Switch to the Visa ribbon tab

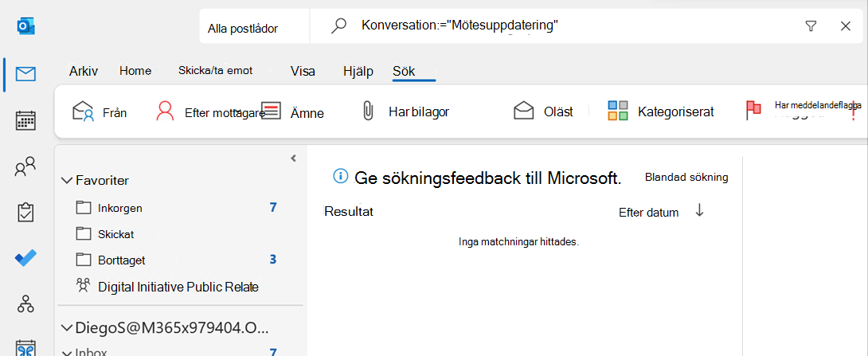click(x=303, y=71)
